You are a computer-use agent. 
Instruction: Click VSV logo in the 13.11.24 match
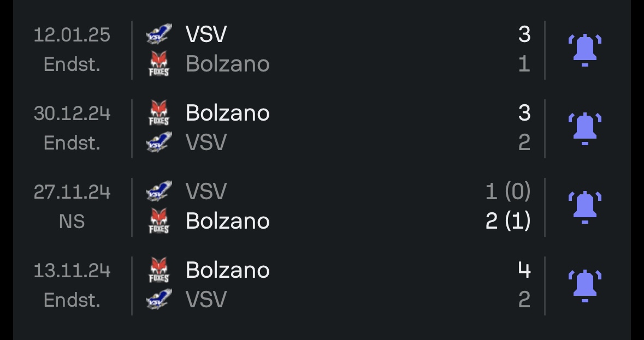(159, 300)
